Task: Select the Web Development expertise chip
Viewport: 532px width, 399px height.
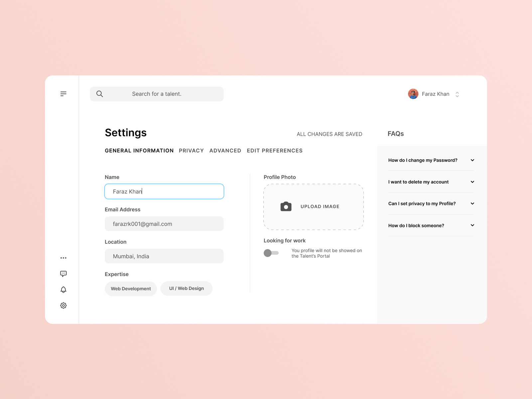Action: pyautogui.click(x=131, y=289)
